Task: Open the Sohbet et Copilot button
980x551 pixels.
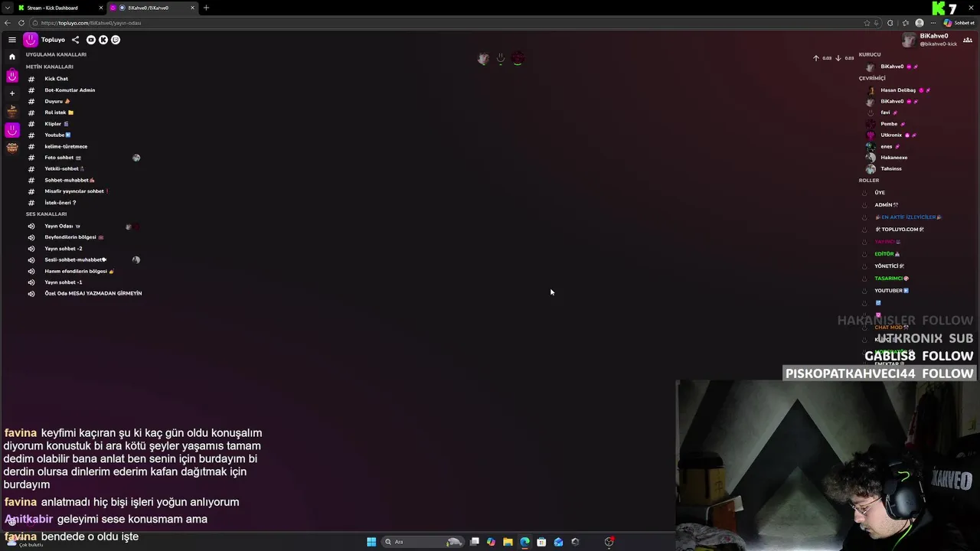Action: (x=959, y=23)
